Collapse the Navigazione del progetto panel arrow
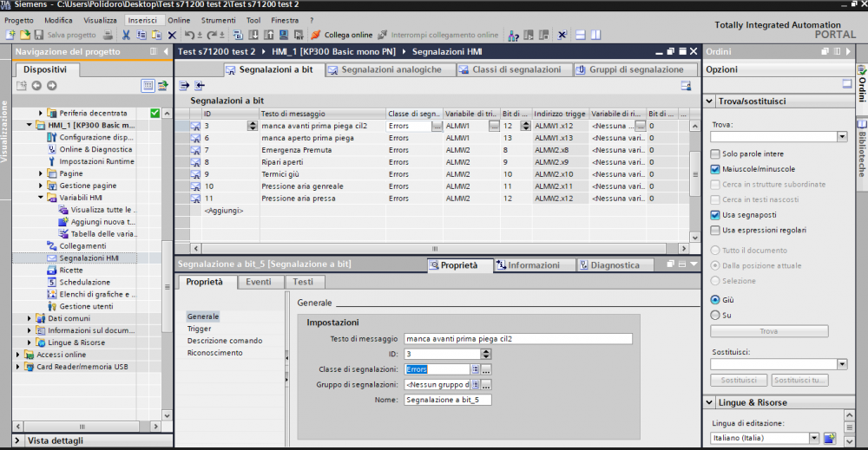Viewport: 868px width, 450px height. tap(166, 51)
